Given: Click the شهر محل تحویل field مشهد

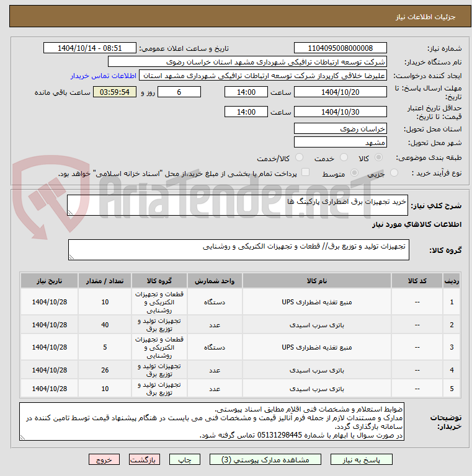Looking at the screenshot, I should click(x=340, y=143).
